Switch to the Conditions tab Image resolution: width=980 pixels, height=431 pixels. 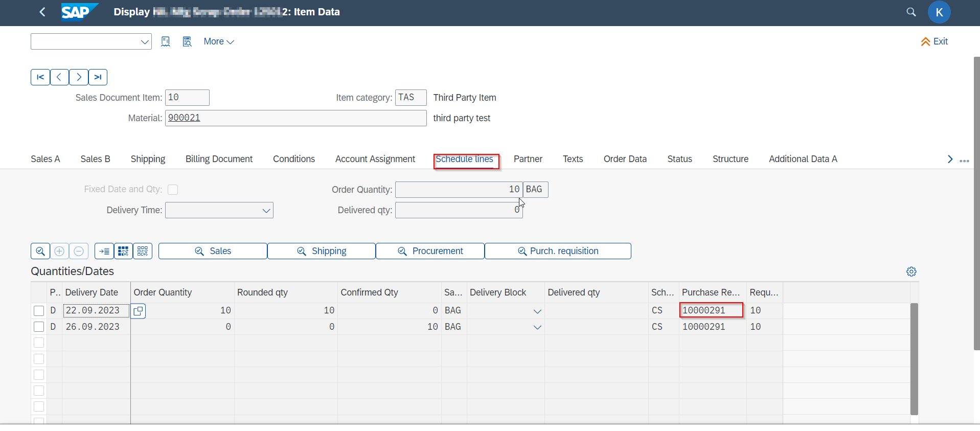point(294,159)
